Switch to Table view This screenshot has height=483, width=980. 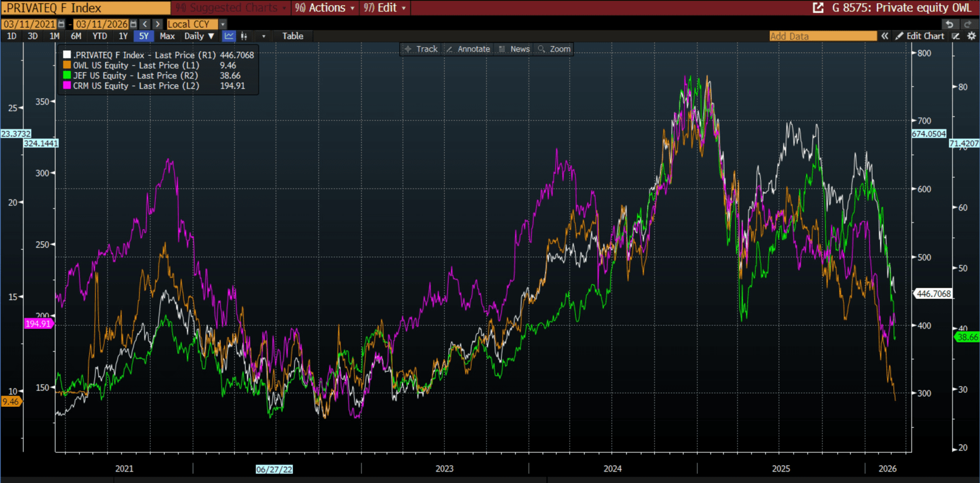(292, 36)
